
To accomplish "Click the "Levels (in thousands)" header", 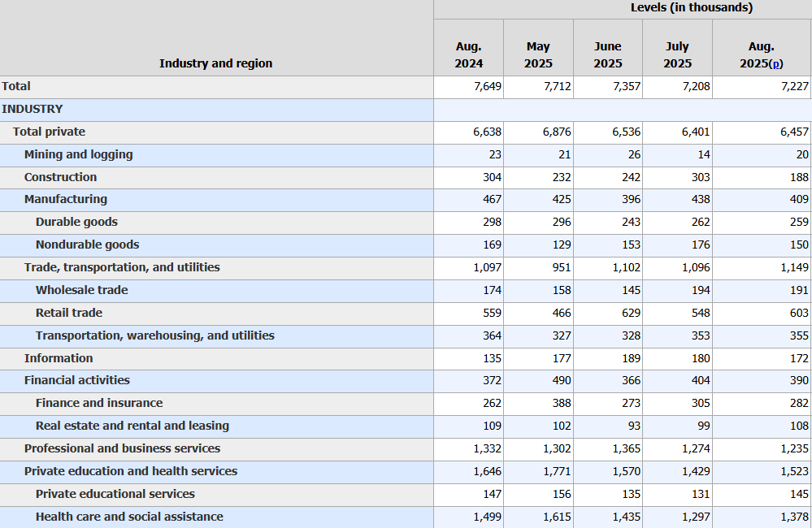I will pyautogui.click(x=691, y=8).
